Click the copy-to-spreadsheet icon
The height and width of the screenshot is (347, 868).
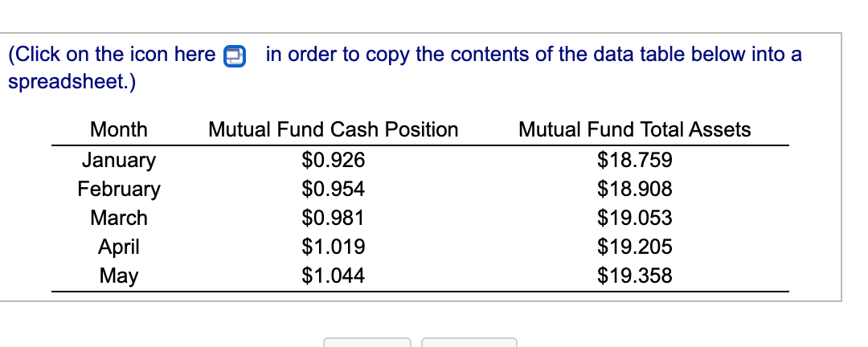[234, 56]
